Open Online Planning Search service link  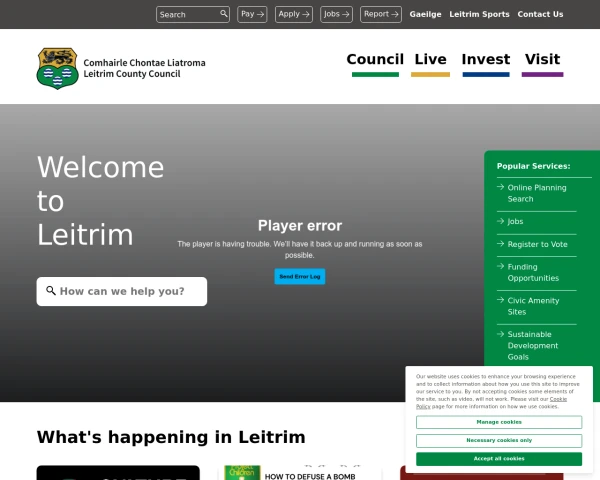[537, 193]
